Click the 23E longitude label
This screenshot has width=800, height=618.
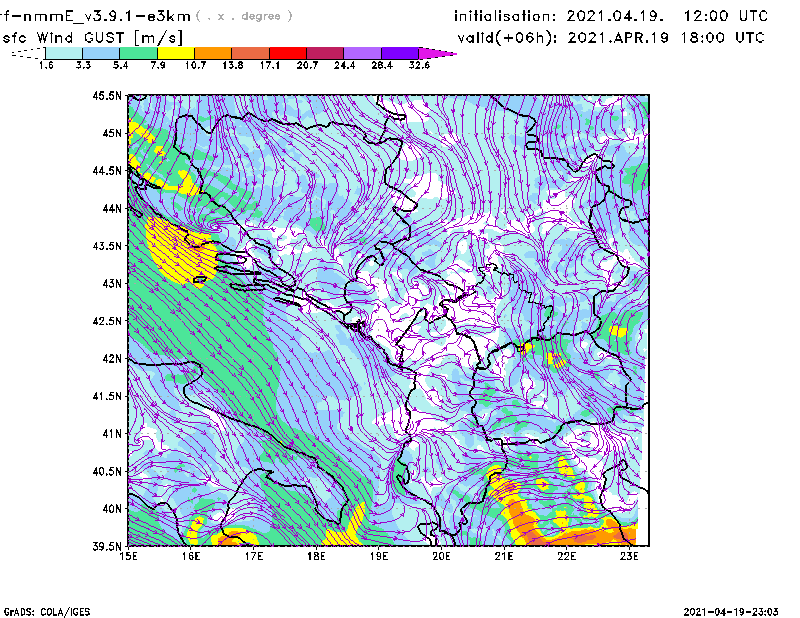(629, 556)
